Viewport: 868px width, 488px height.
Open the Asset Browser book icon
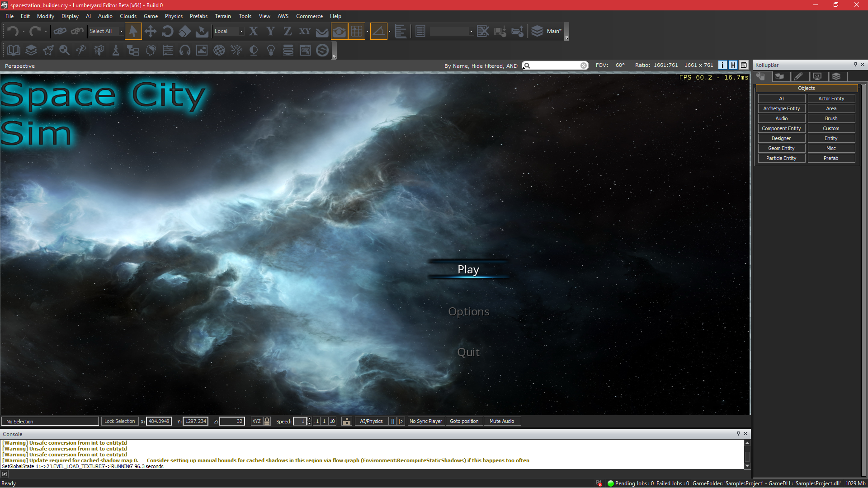tap(14, 50)
